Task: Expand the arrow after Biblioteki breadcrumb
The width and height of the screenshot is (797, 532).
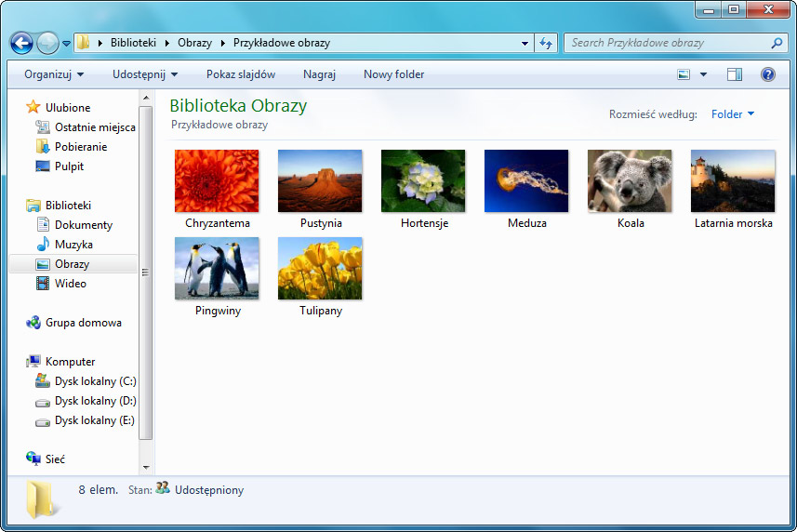Action: click(x=167, y=43)
